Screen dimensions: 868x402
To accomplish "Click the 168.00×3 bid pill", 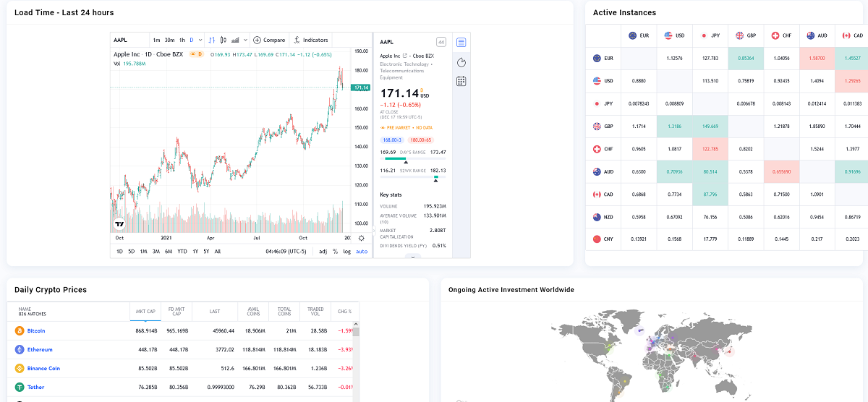I will point(392,140).
